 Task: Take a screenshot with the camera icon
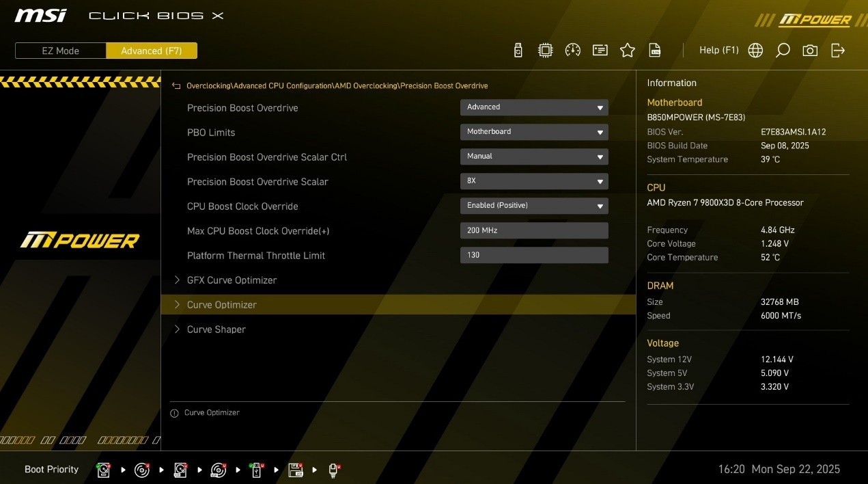pyautogui.click(x=810, y=51)
